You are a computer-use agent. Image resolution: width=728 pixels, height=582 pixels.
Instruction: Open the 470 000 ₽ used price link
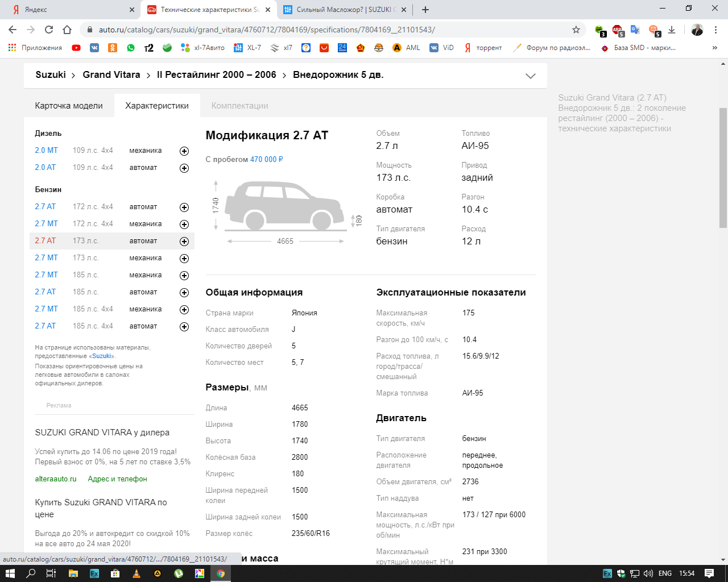[267, 159]
